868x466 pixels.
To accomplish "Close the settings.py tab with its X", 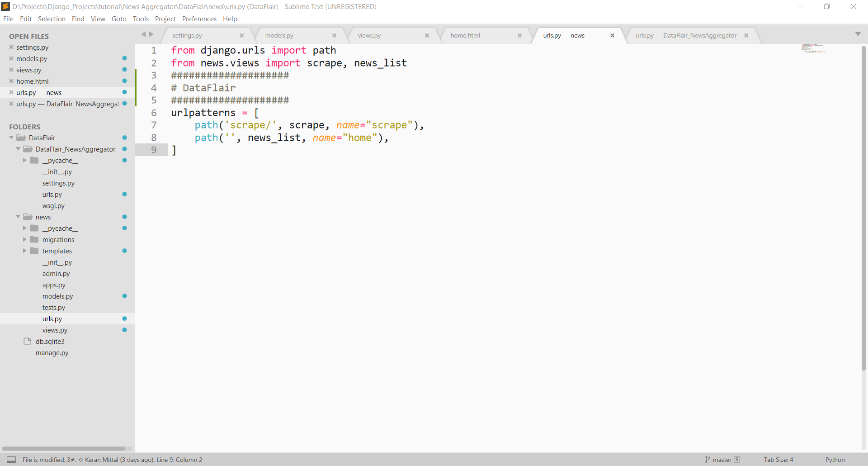I will (241, 36).
